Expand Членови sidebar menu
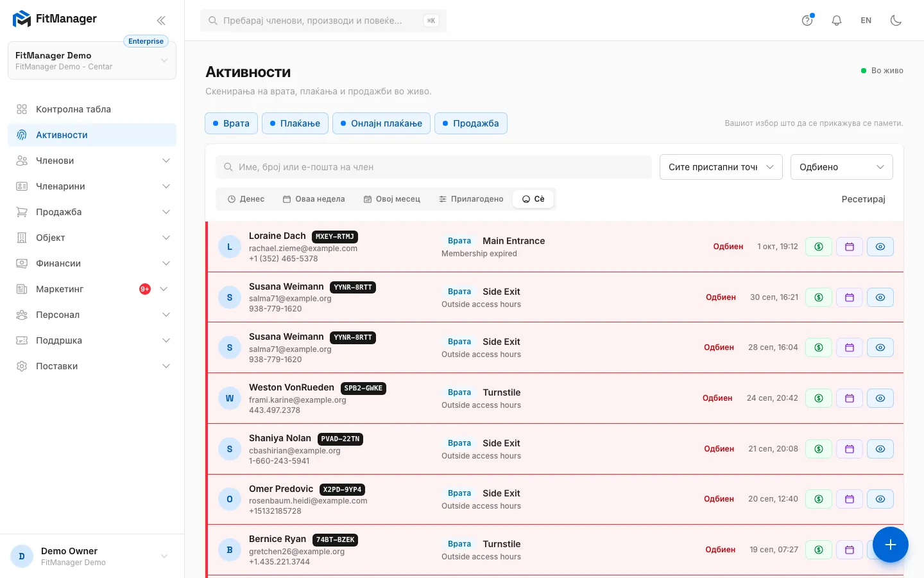Screen dimensions: 924x578 tap(92, 161)
